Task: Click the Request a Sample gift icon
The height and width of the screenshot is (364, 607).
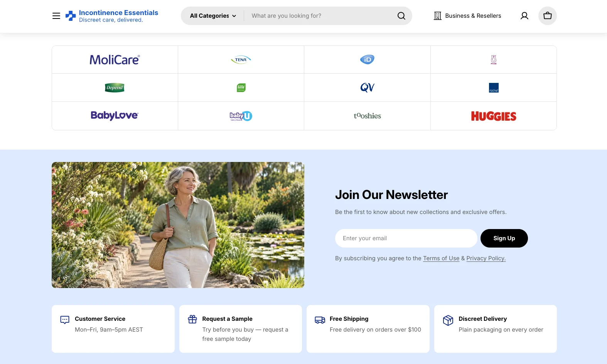Action: tap(192, 319)
